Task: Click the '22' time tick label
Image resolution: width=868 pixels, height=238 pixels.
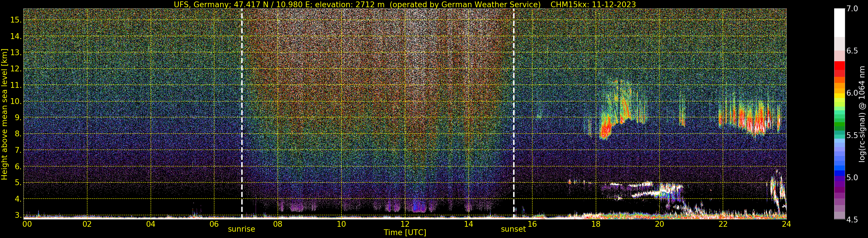Action: [723, 224]
